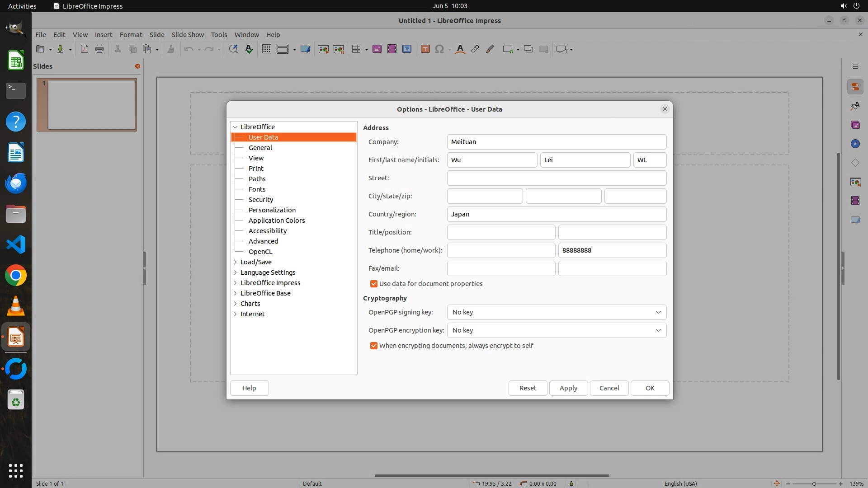This screenshot has height=488, width=868.
Task: Toggle always encrypt to self checkbox
Action: click(374, 346)
